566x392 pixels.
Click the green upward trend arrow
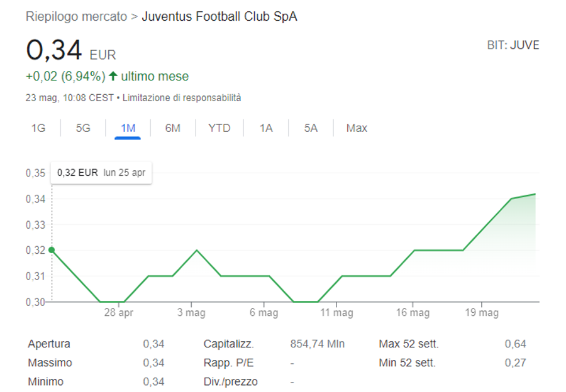(x=113, y=77)
